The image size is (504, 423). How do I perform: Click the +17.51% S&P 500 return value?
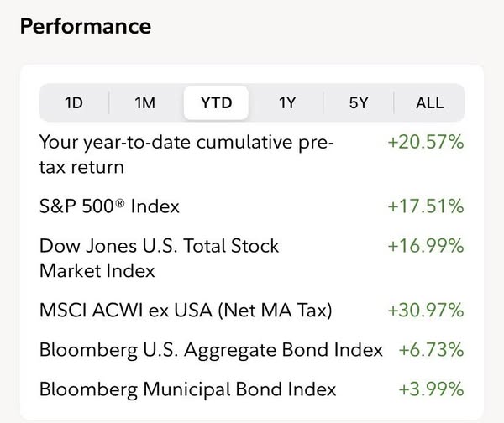425,206
